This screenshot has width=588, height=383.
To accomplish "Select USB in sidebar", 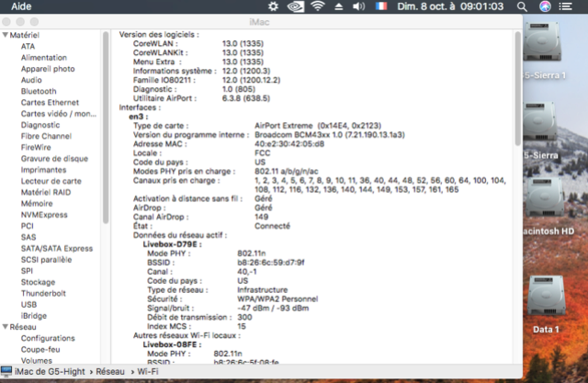I will (x=28, y=305).
